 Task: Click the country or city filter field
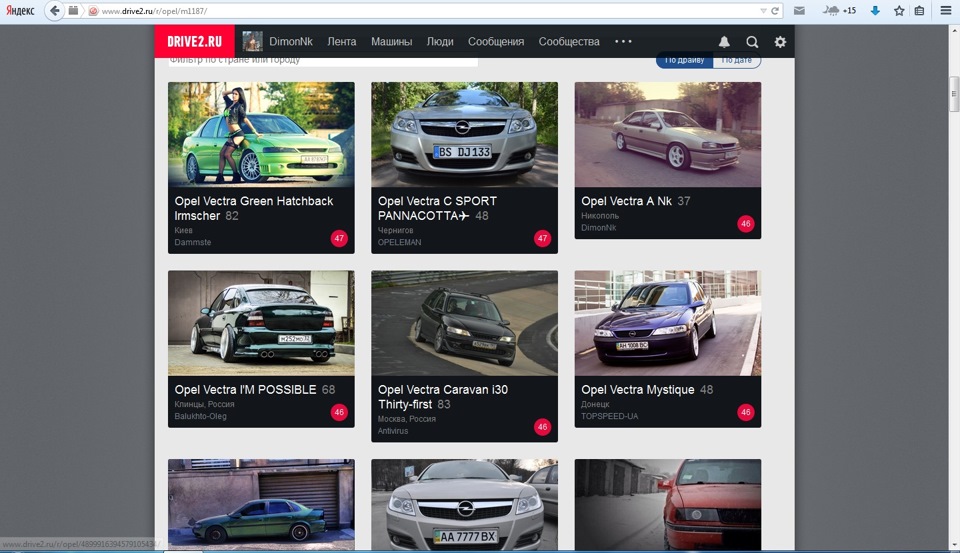[x=323, y=61]
